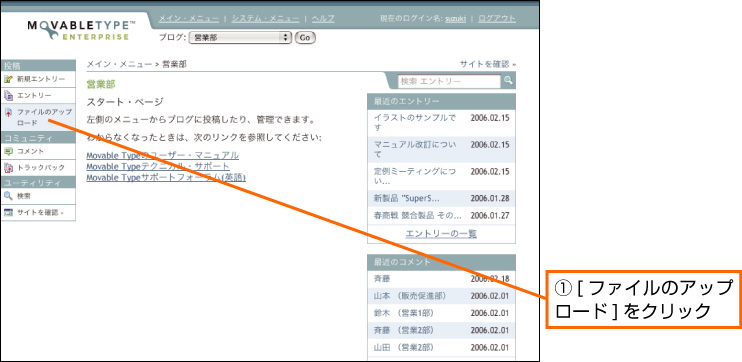Click the view site icon in sidebar
The width and height of the screenshot is (742, 362).
tap(8, 212)
